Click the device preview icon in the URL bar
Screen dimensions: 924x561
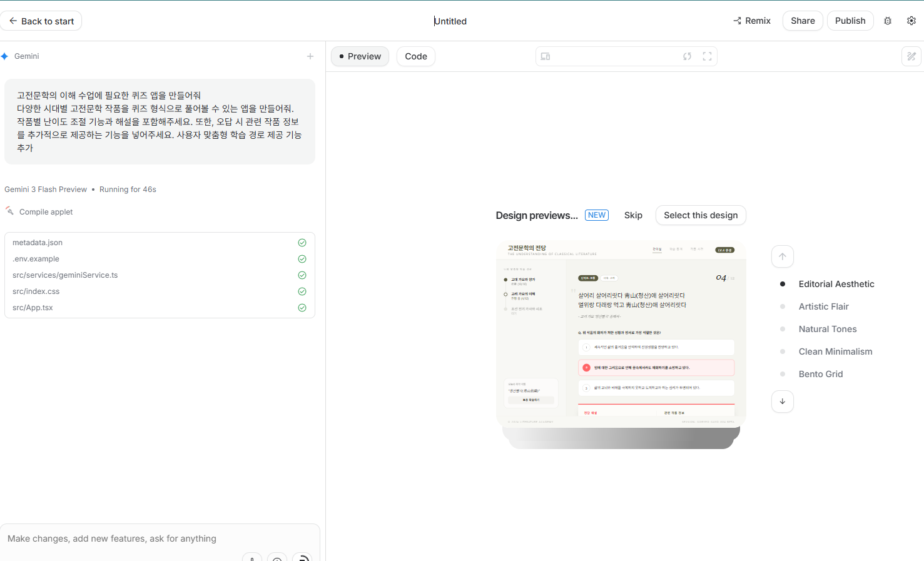point(546,56)
